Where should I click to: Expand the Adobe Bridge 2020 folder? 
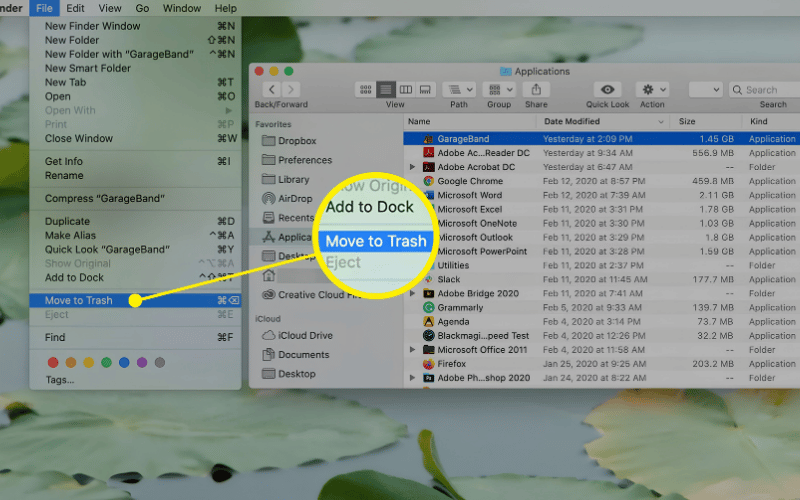pos(412,293)
